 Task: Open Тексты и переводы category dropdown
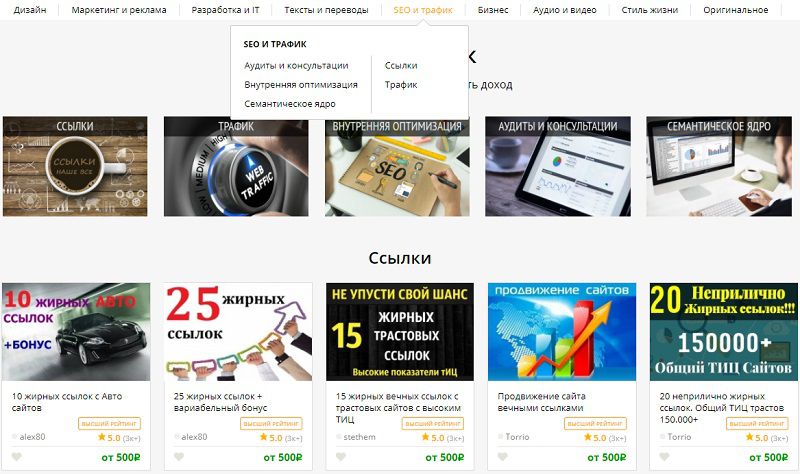[x=326, y=10]
